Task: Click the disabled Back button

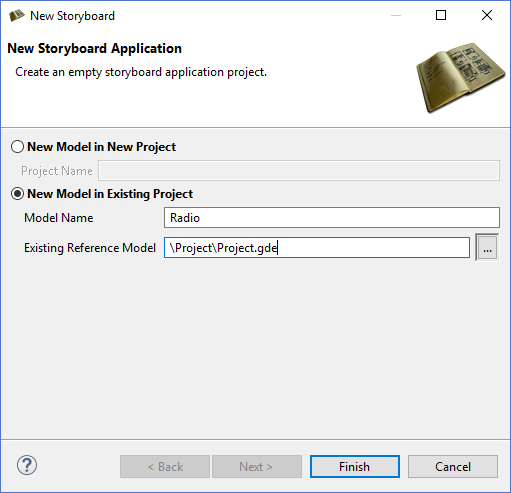Action: tap(165, 467)
